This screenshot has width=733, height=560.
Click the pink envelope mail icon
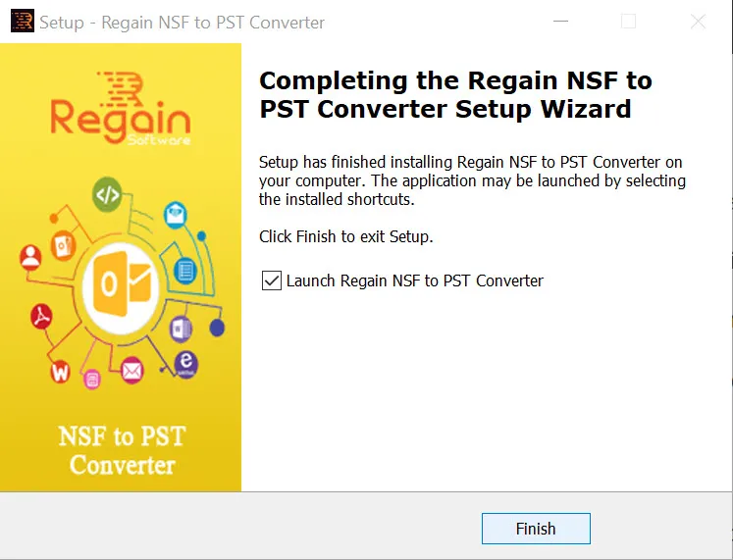click(x=131, y=371)
